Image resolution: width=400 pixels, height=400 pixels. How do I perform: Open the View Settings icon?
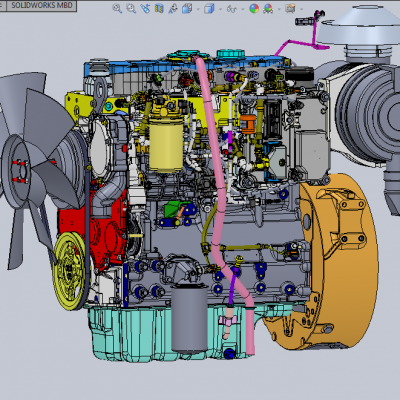point(290,8)
